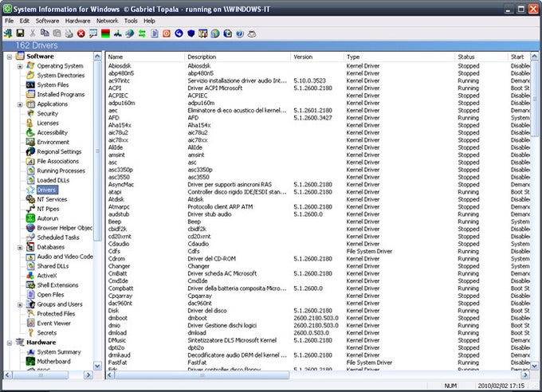This screenshot has width=542, height=392.
Task: Expand the Applications tree node
Action: 20,104
